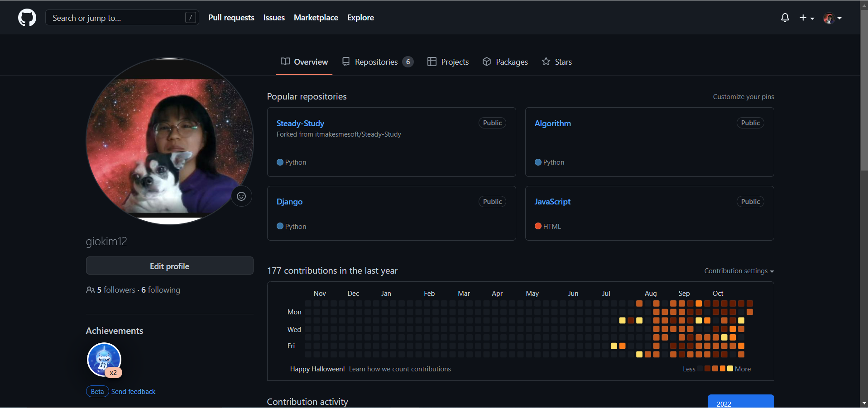Click the Projects table icon
The width and height of the screenshot is (868, 408).
(x=432, y=62)
